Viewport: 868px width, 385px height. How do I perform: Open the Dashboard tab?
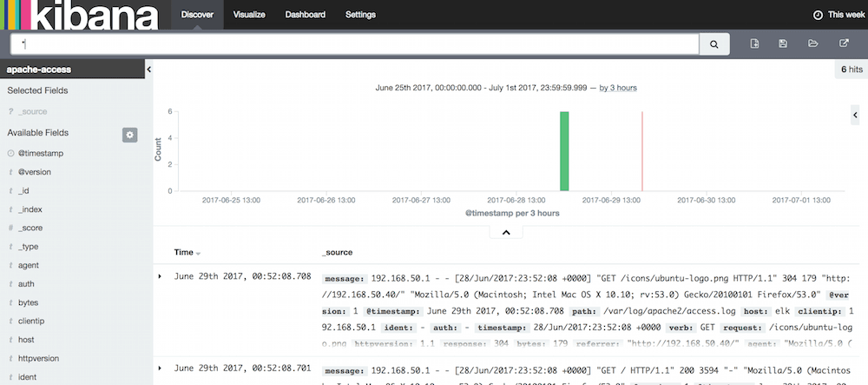click(305, 15)
